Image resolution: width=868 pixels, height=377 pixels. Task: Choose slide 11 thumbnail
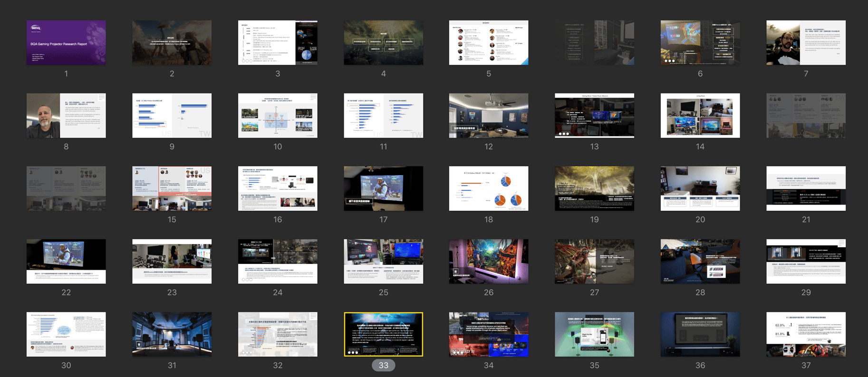(x=384, y=115)
